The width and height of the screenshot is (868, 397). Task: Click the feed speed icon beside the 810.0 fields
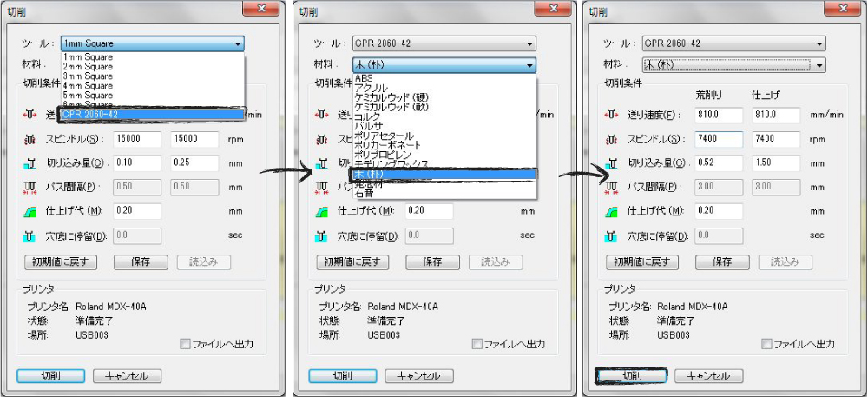pos(614,115)
